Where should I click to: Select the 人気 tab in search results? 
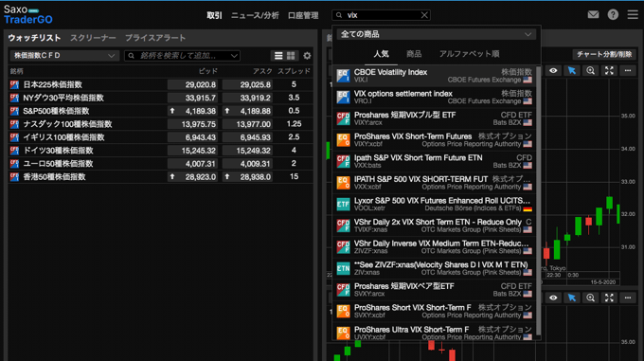click(381, 54)
